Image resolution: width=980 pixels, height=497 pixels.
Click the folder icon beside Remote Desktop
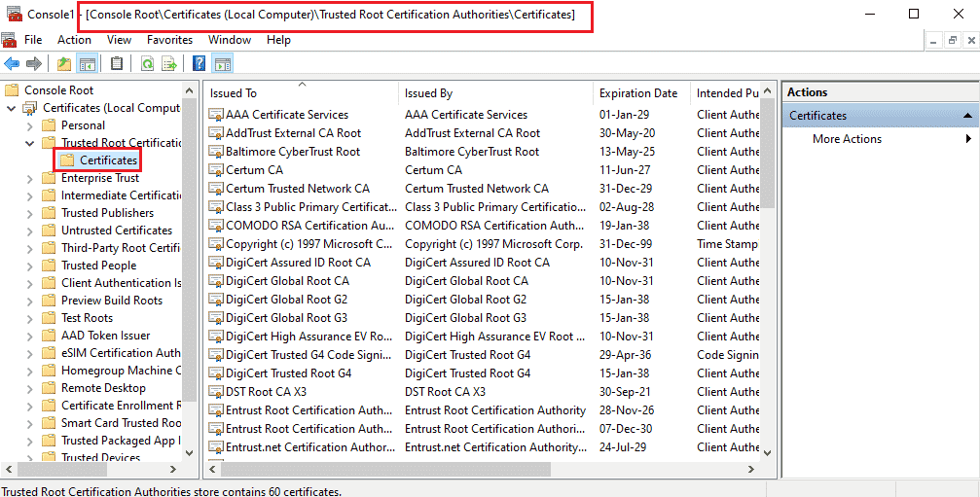pos(49,388)
